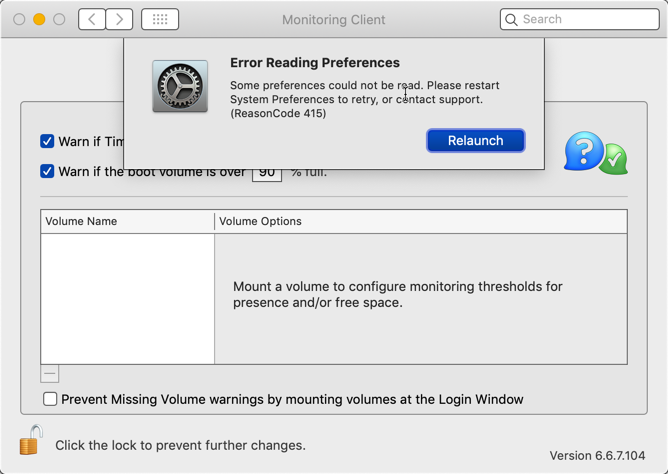Click the Error Reading Preferences heading

tap(315, 63)
